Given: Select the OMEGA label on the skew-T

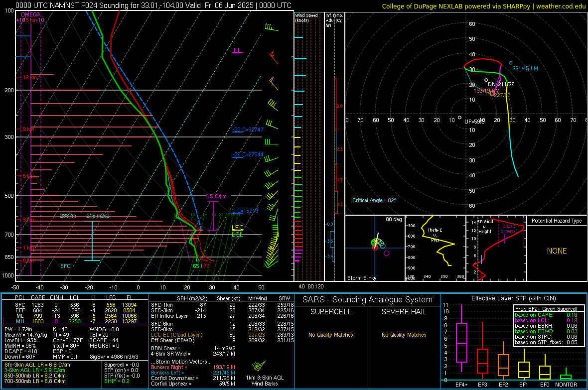Looking at the screenshot, I should pos(30,14).
